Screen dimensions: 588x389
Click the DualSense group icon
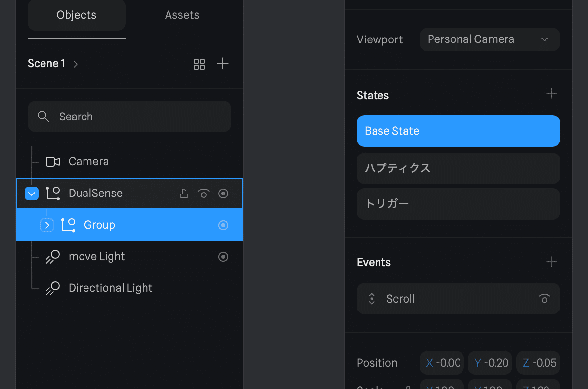(x=53, y=194)
